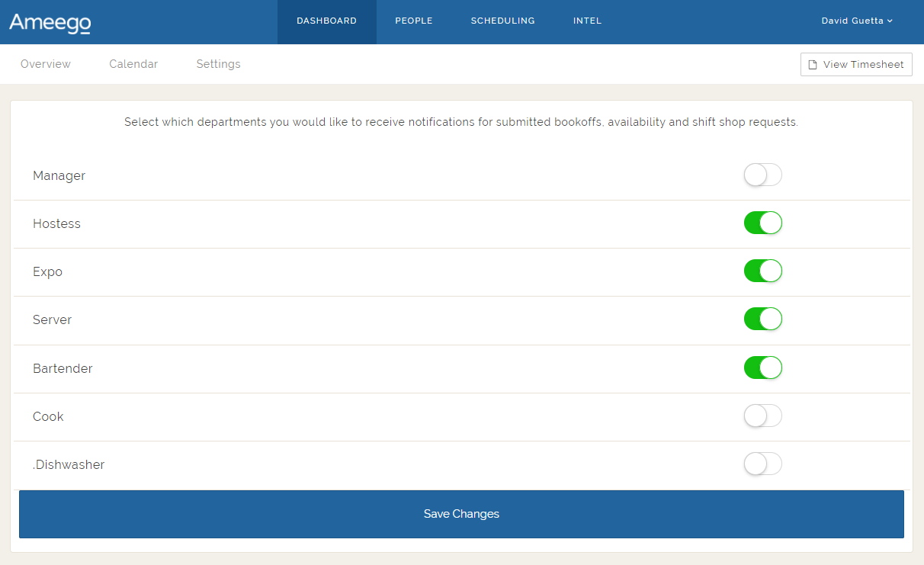Image resolution: width=924 pixels, height=565 pixels.
Task: Open the David Guetta account dropdown
Action: click(x=857, y=21)
